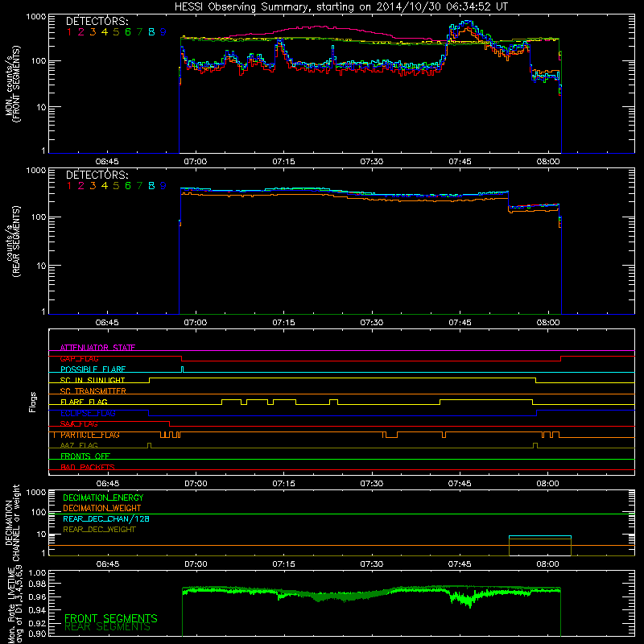Click the 0.98 tick on livetime axis
Image resolution: width=644 pixels, height=644 pixels.
pos(37,584)
